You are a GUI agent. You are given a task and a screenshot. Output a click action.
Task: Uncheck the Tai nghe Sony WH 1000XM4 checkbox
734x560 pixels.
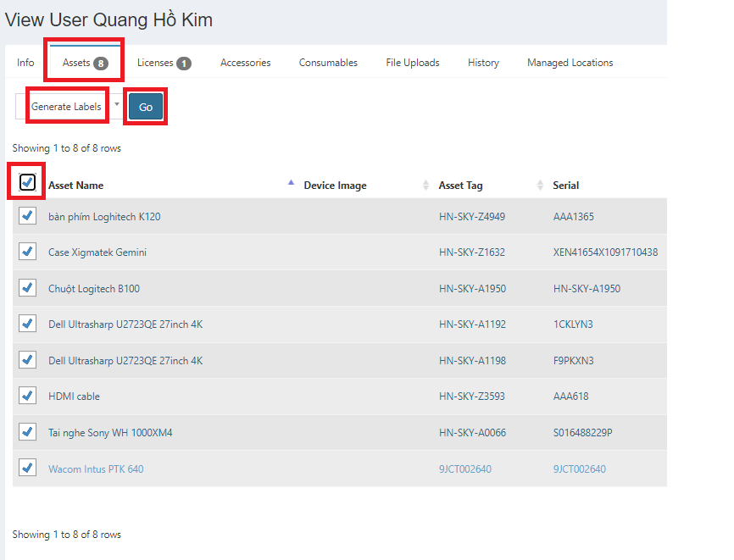[27, 432]
